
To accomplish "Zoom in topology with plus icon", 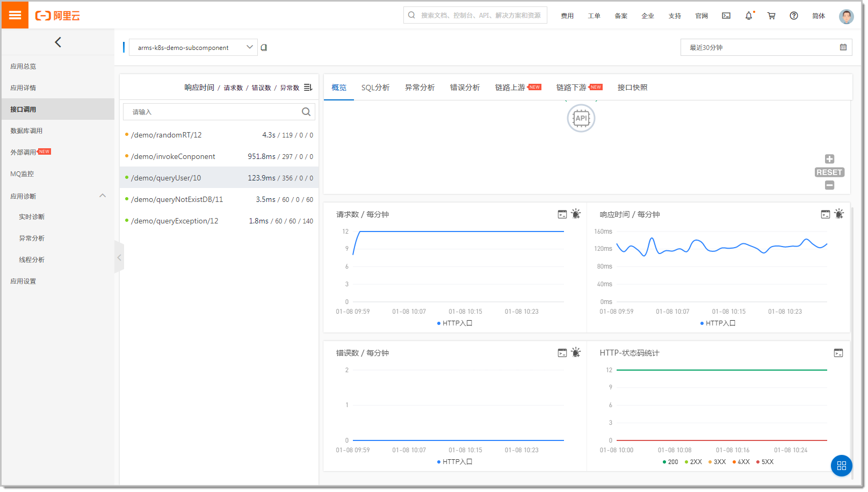I will pos(829,159).
